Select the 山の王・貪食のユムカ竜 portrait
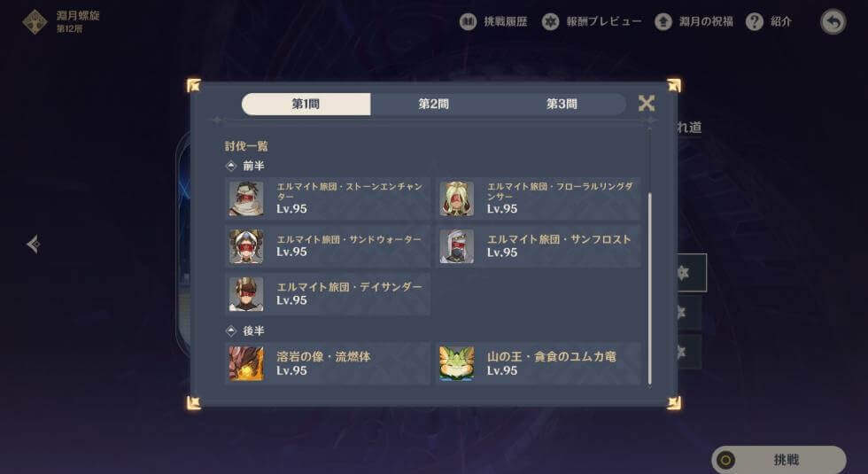This screenshot has height=474, width=868. pos(457,363)
